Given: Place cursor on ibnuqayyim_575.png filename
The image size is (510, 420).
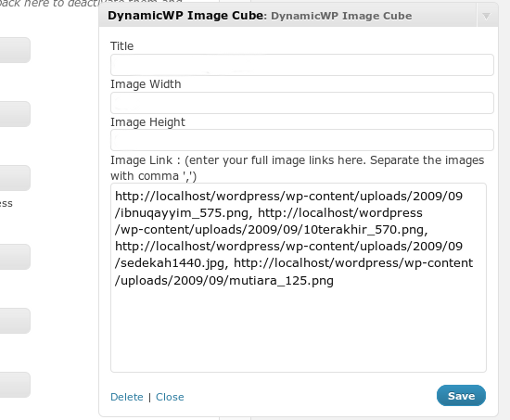Looking at the screenshot, I should [x=184, y=213].
